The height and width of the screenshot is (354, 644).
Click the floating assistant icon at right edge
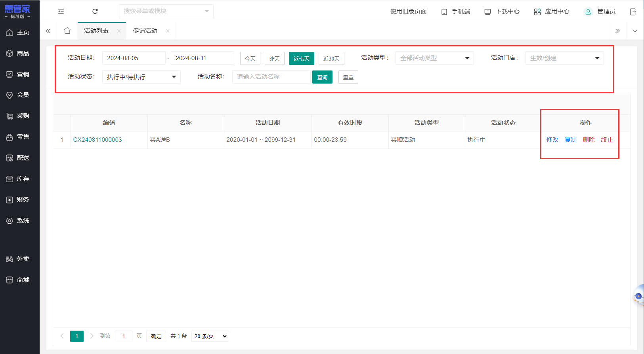(638, 296)
